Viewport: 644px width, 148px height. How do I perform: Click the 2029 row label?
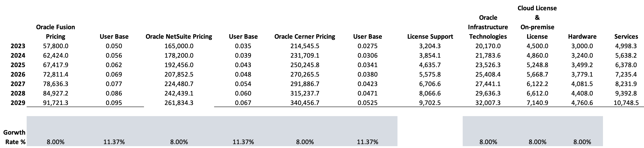[18, 103]
